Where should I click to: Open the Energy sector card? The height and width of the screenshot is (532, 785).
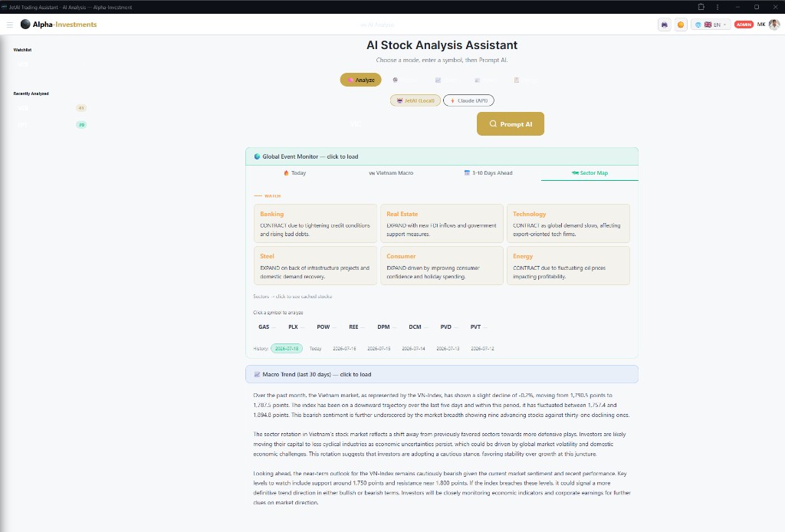coord(568,266)
